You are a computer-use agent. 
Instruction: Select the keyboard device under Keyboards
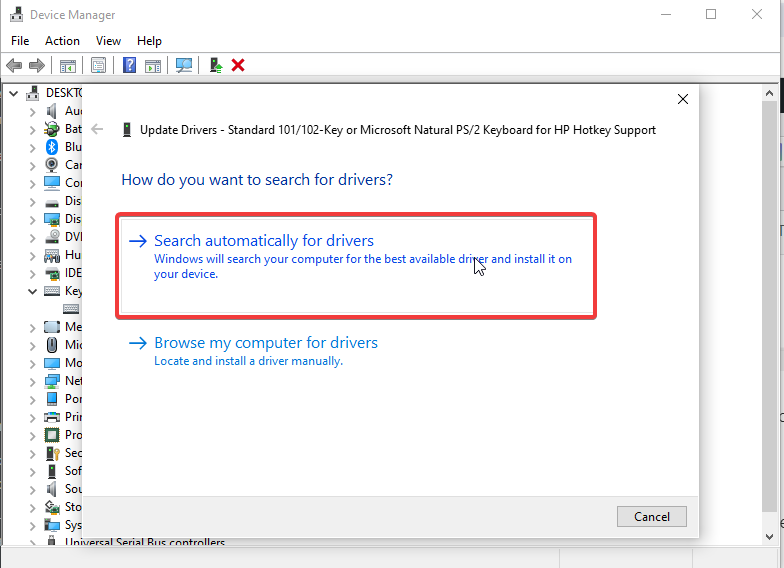pyautogui.click(x=71, y=308)
